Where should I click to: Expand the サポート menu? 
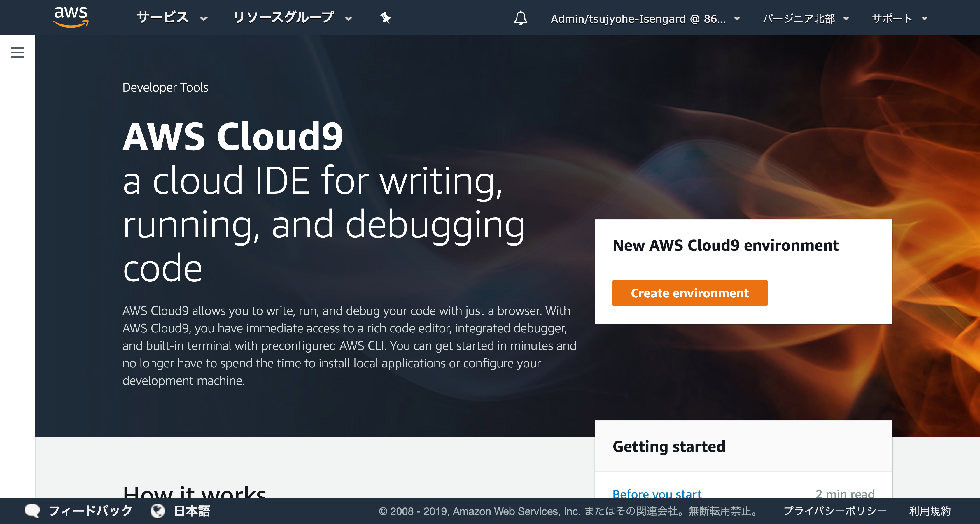coord(900,19)
